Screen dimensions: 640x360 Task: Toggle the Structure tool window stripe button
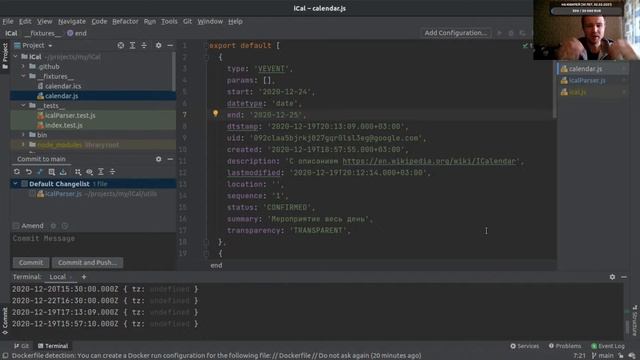pos(635,320)
